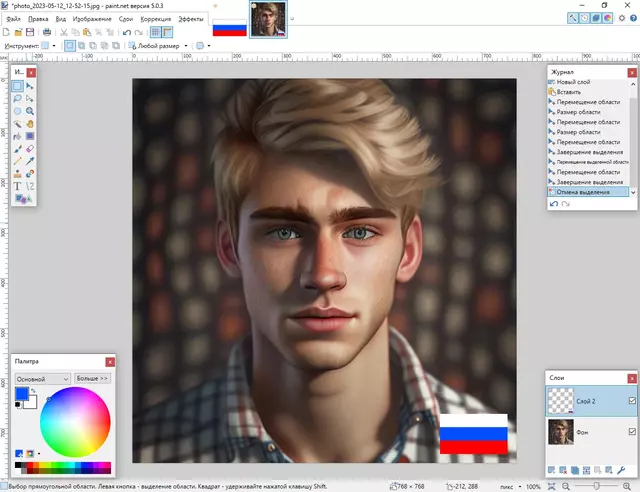Viewport: 640px width, 492px height.
Task: Click the New file icon
Action: coord(6,32)
